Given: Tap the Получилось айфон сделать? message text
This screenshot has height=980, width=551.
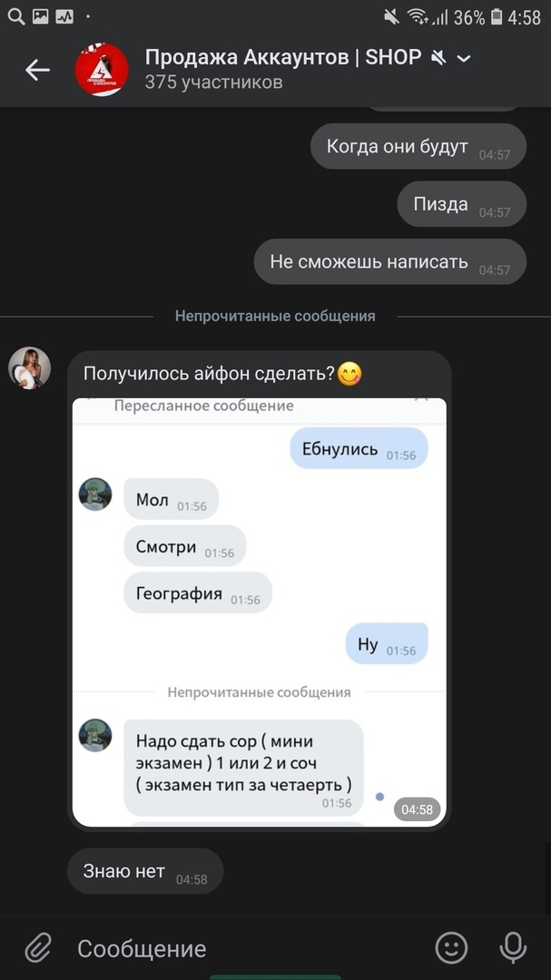Looking at the screenshot, I should 211,374.
